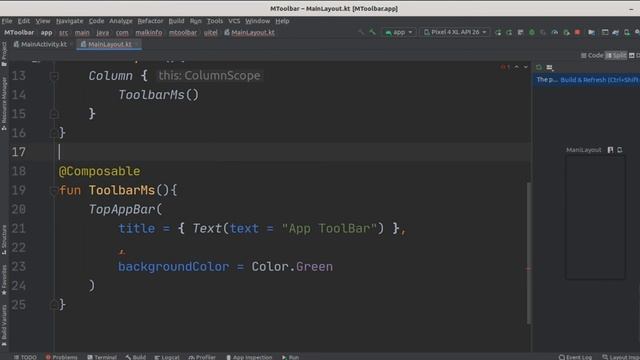Open the Build menu
The width and height of the screenshot is (640, 360).
click(176, 21)
